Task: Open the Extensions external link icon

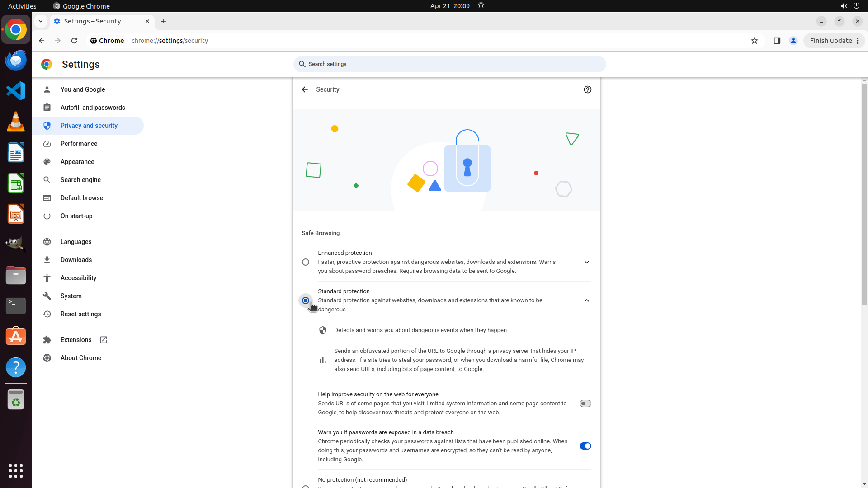Action: [x=104, y=340]
